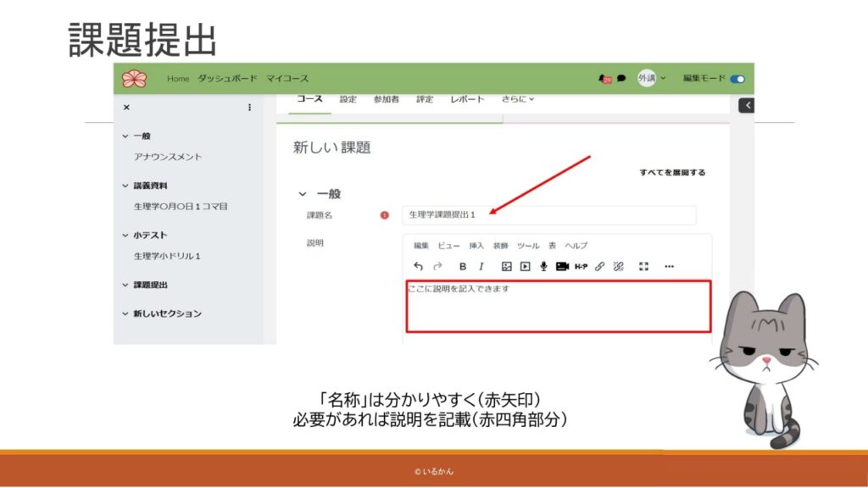Click the H5P insert icon
The image size is (868, 488).
[x=581, y=266]
